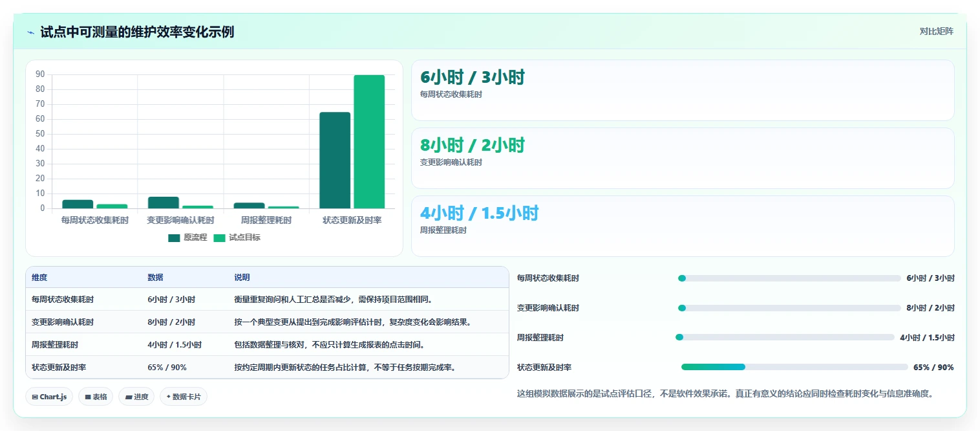Click table cell 6小时 / 3小时

(x=171, y=300)
